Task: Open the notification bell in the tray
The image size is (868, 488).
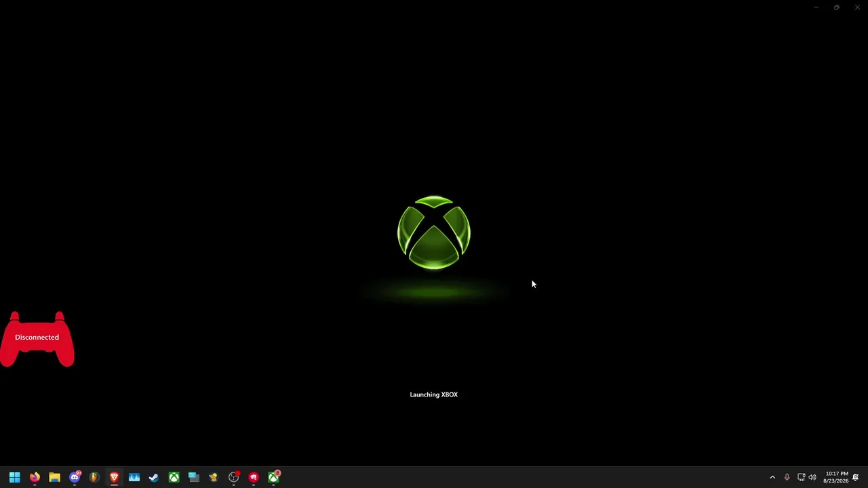Action: (856, 477)
